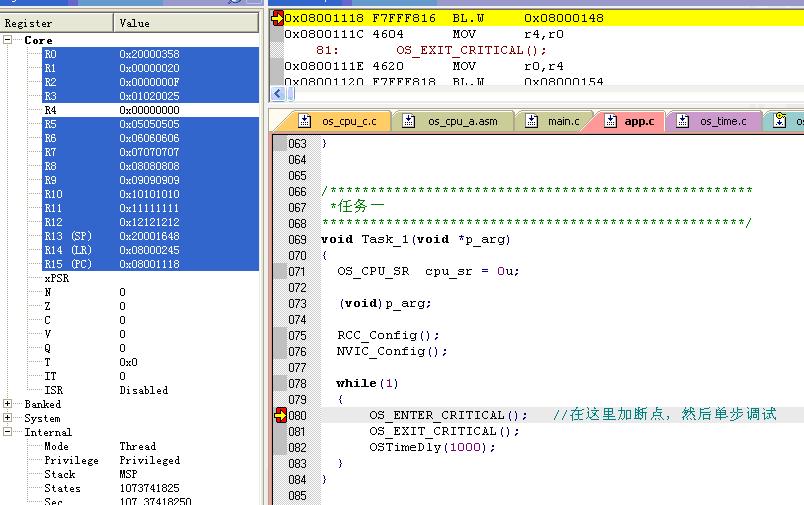This screenshot has height=505, width=804.
Task: Select the xPSR register item
Action: tap(56, 278)
